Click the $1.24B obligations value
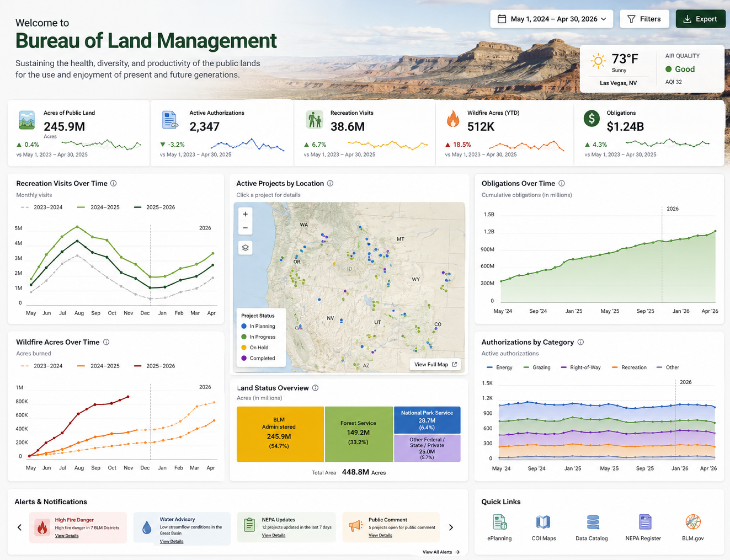Viewport: 730px width, 560px height. pyautogui.click(x=625, y=127)
